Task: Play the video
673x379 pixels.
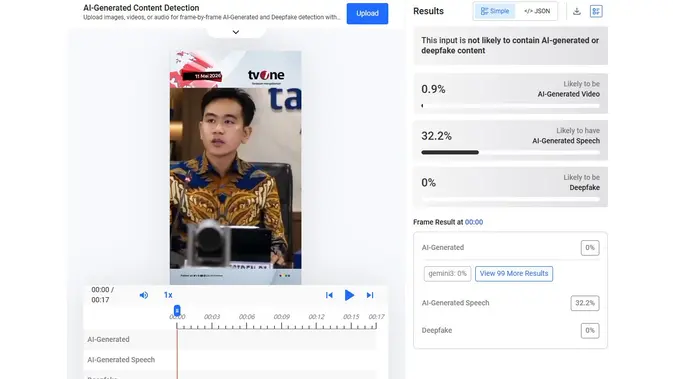Action: (x=349, y=295)
